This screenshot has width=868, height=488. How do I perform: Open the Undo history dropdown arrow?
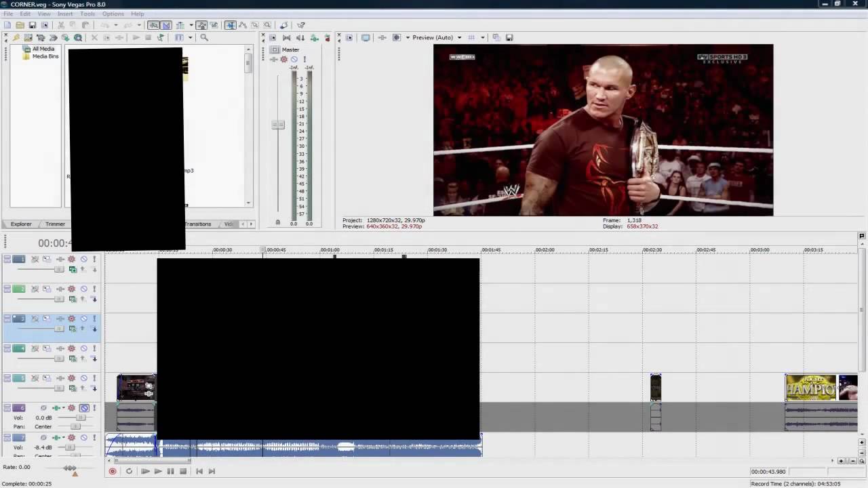click(x=116, y=25)
